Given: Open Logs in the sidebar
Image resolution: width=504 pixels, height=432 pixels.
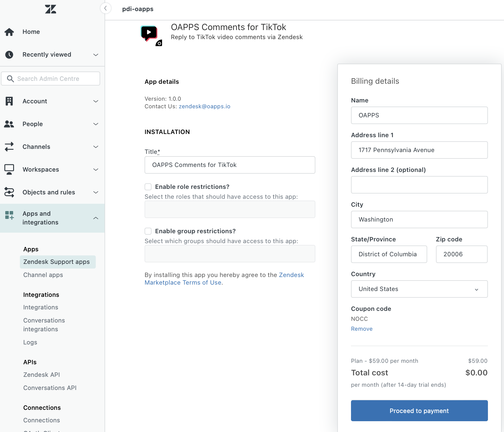Looking at the screenshot, I should pos(30,342).
